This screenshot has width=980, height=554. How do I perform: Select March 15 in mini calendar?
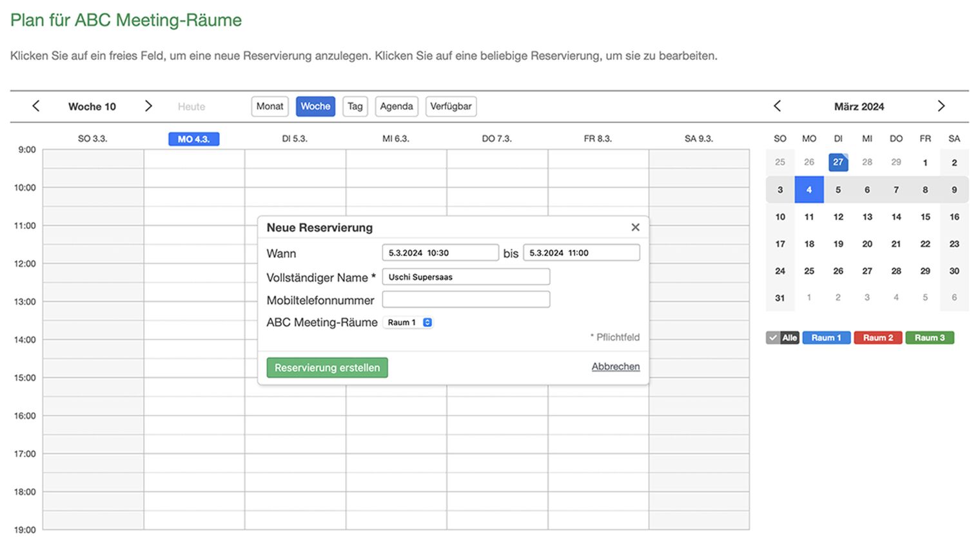pyautogui.click(x=925, y=217)
